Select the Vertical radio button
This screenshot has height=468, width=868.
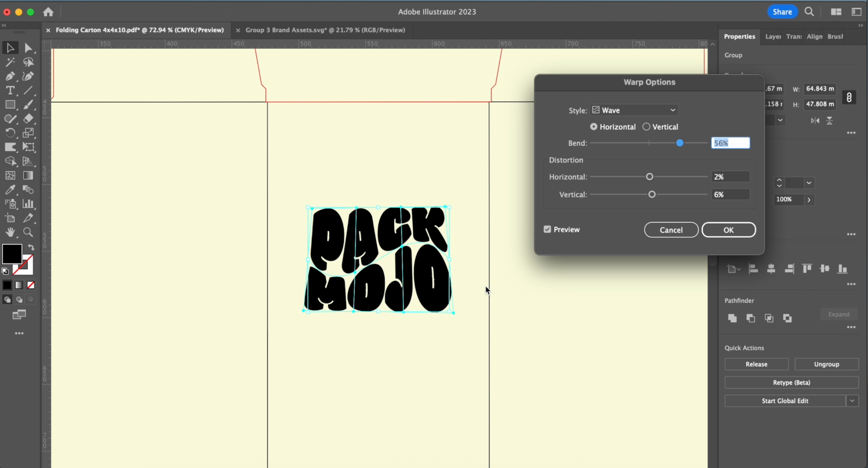[x=646, y=127]
